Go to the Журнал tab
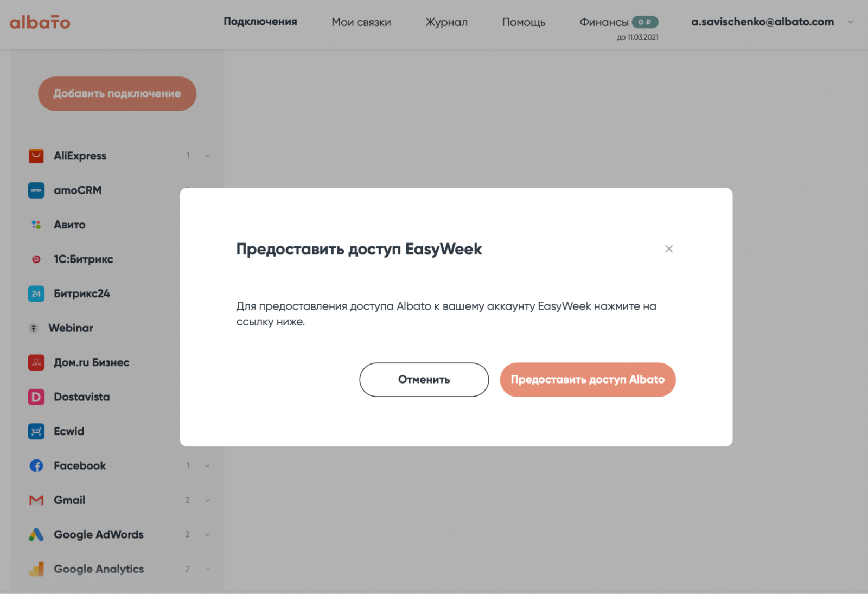 click(x=446, y=22)
